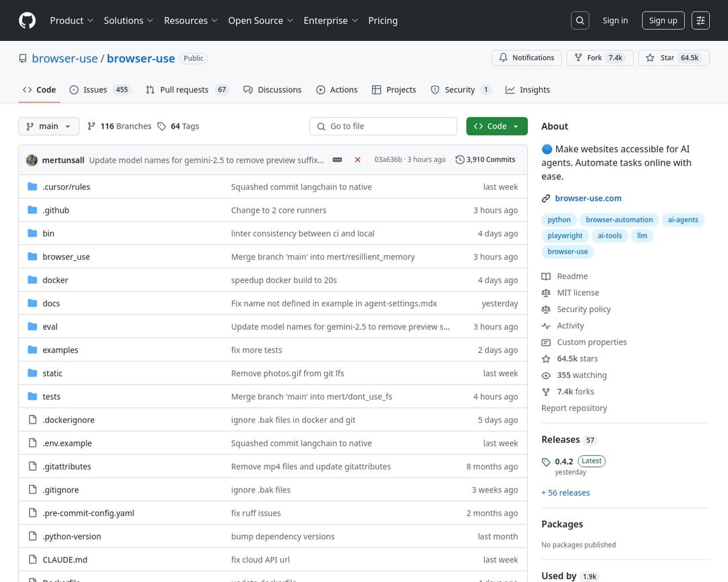Open the Projects tab
The image size is (728, 582).
(x=394, y=90)
